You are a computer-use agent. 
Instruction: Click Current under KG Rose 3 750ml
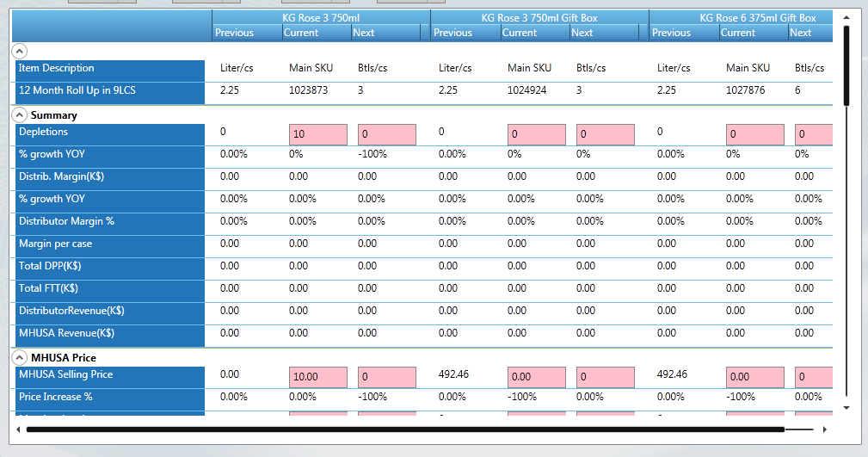pos(317,33)
